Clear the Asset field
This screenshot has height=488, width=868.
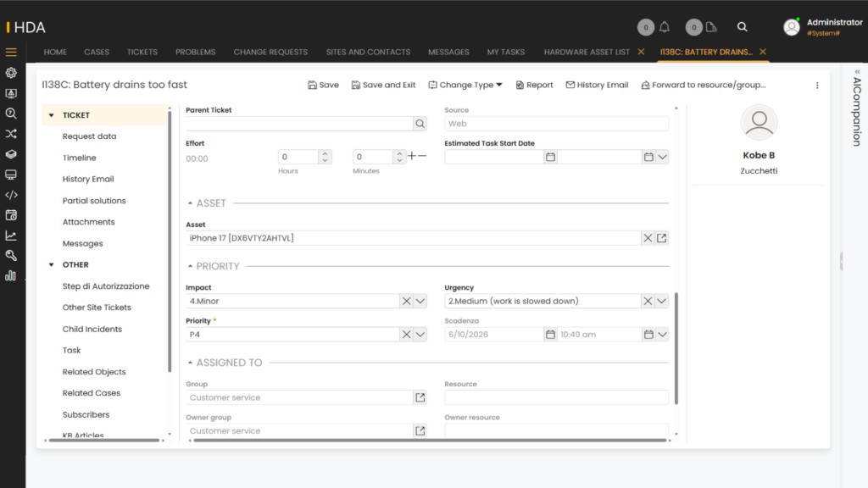[x=648, y=238]
